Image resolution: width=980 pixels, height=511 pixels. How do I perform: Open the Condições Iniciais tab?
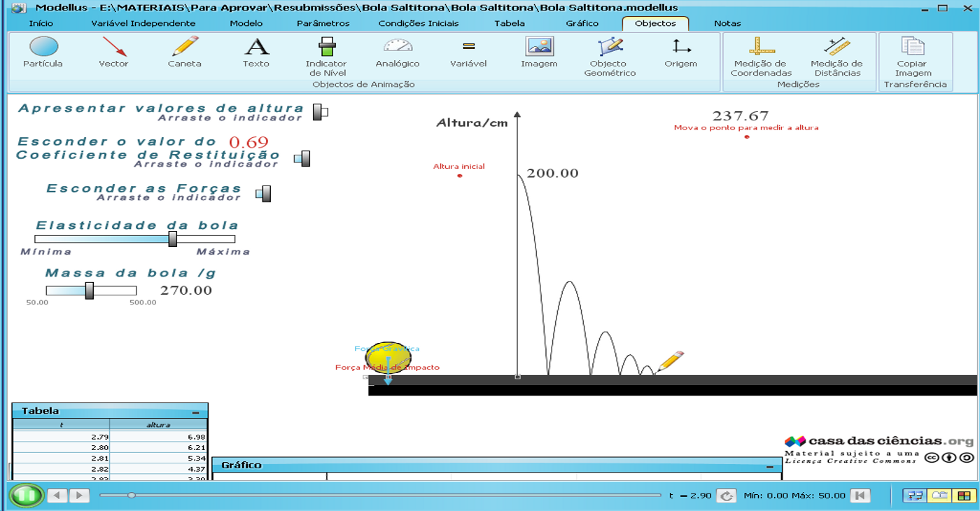pos(419,23)
